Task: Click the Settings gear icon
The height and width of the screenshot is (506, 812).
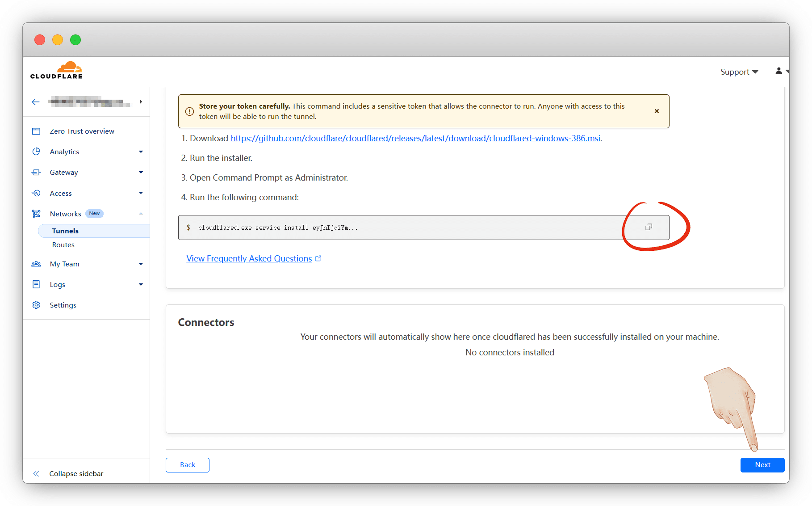Action: [36, 305]
